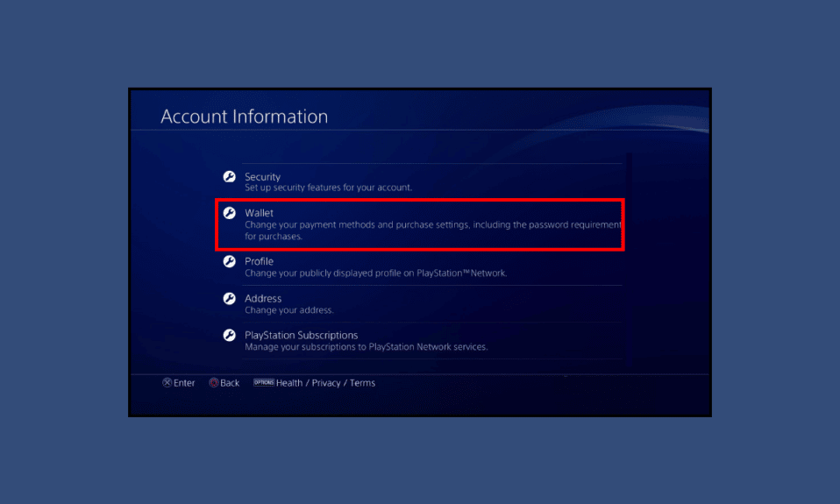The width and height of the screenshot is (840, 504).
Task: Click 'Change your address.' description
Action: click(289, 310)
